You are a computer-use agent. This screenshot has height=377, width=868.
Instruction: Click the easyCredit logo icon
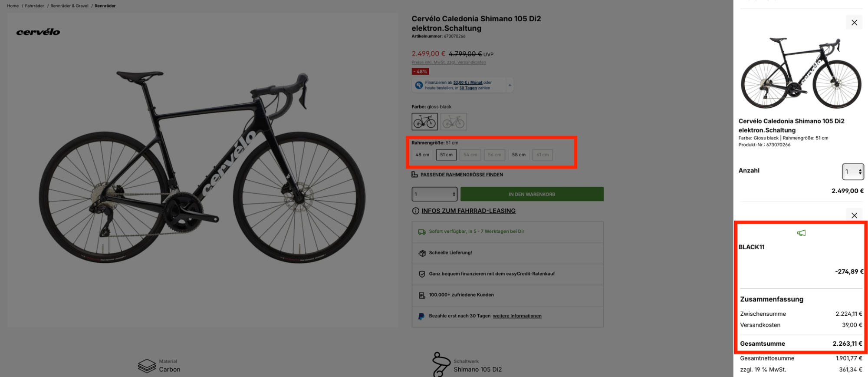[x=419, y=85]
